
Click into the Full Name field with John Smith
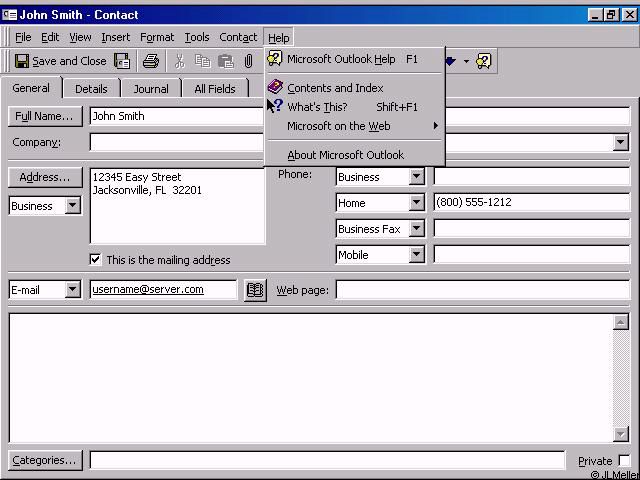click(177, 116)
